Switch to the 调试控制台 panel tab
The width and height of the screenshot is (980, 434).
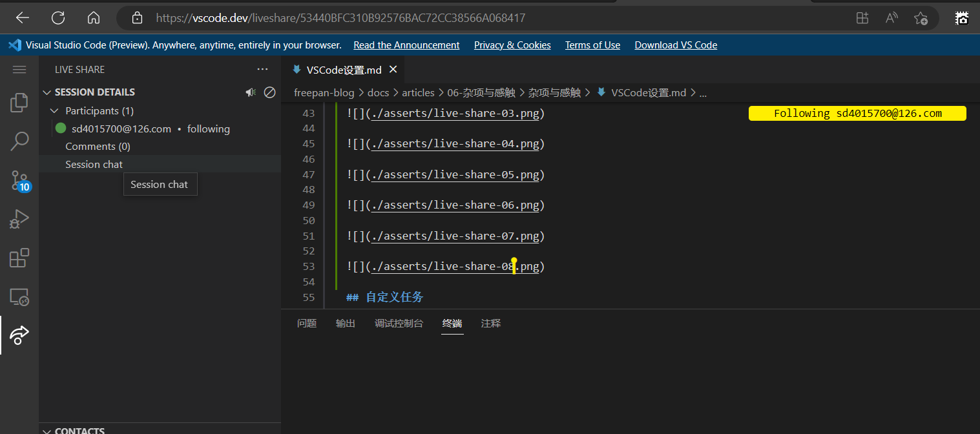click(x=399, y=324)
